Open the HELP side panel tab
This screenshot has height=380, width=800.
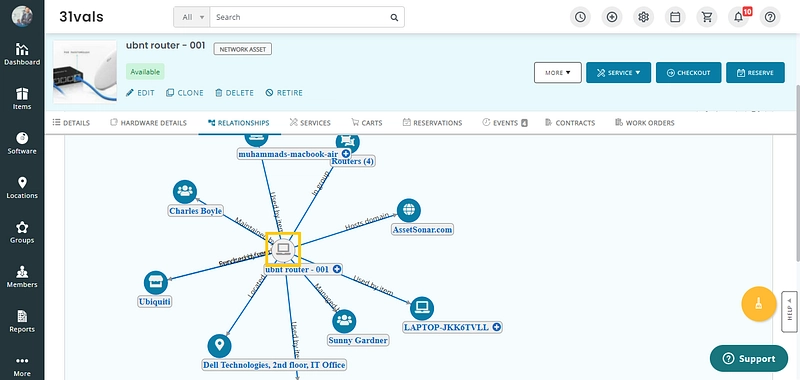pos(789,312)
